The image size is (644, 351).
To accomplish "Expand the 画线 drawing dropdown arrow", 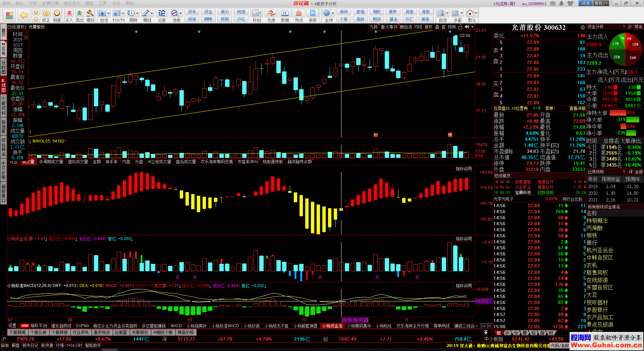I will point(152,13).
